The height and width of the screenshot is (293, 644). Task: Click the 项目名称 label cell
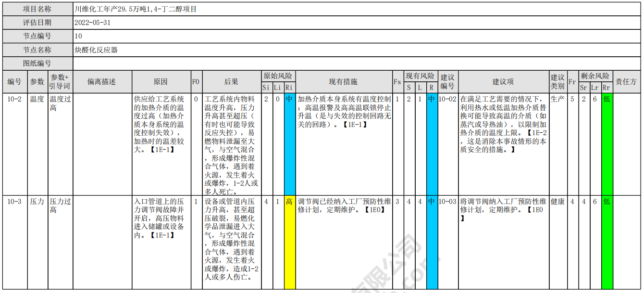click(x=37, y=9)
